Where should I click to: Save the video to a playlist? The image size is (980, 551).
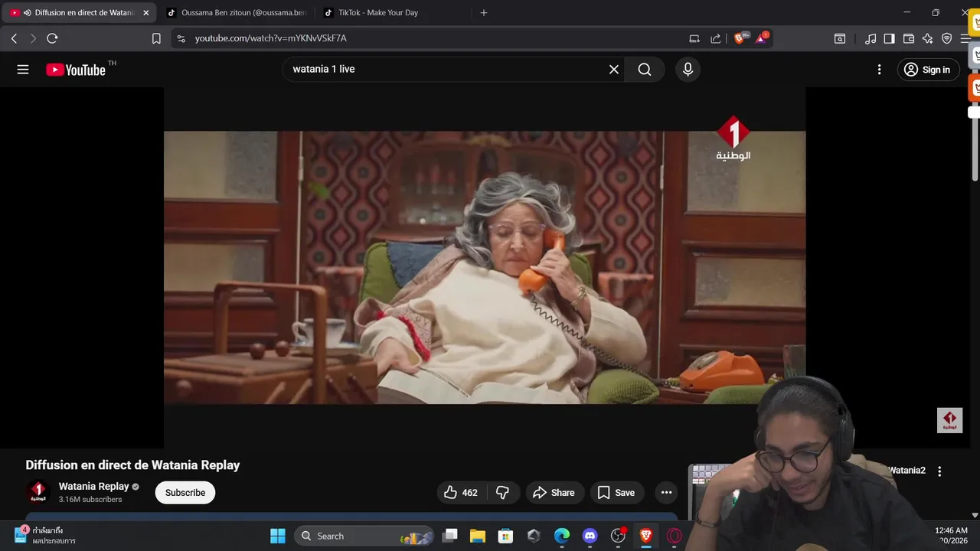click(x=616, y=493)
